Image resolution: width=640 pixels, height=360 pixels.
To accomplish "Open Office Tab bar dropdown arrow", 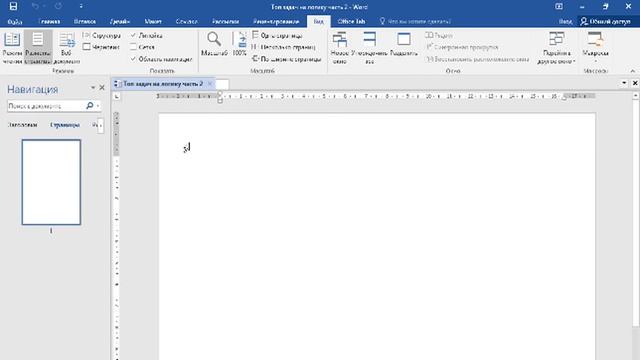I will pyautogui.click(x=624, y=83).
